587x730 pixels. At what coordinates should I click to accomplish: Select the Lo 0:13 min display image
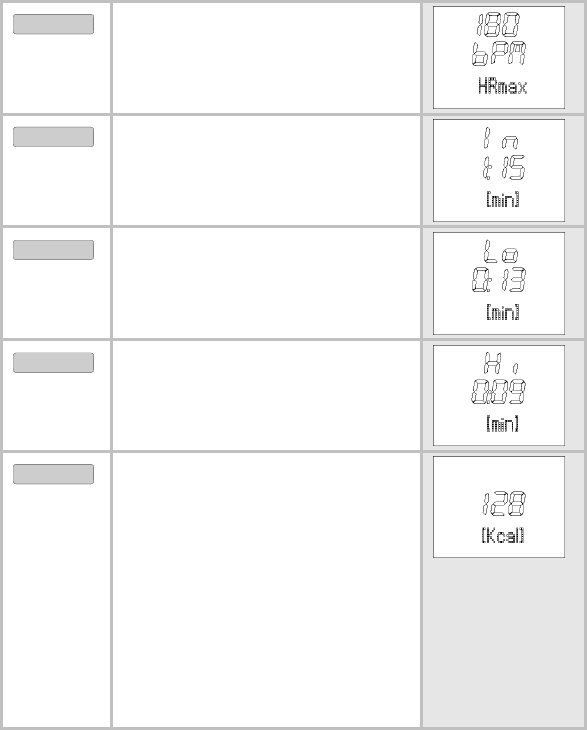(x=499, y=283)
